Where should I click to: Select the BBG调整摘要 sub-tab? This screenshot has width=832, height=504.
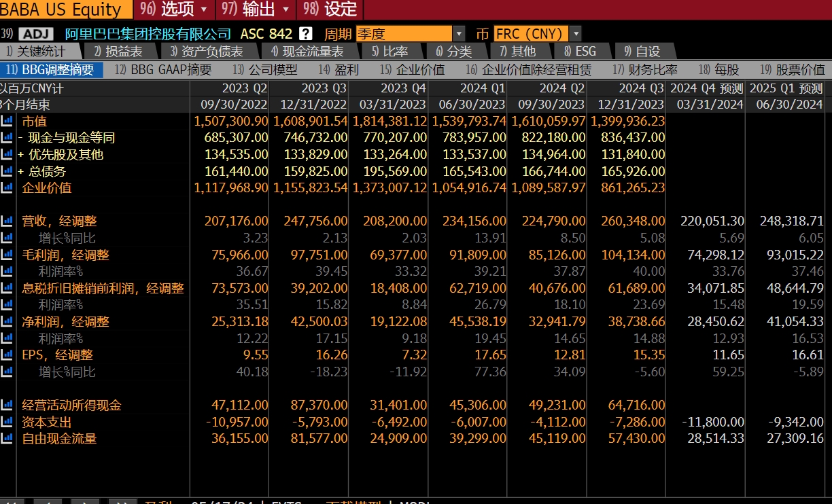[x=51, y=69]
